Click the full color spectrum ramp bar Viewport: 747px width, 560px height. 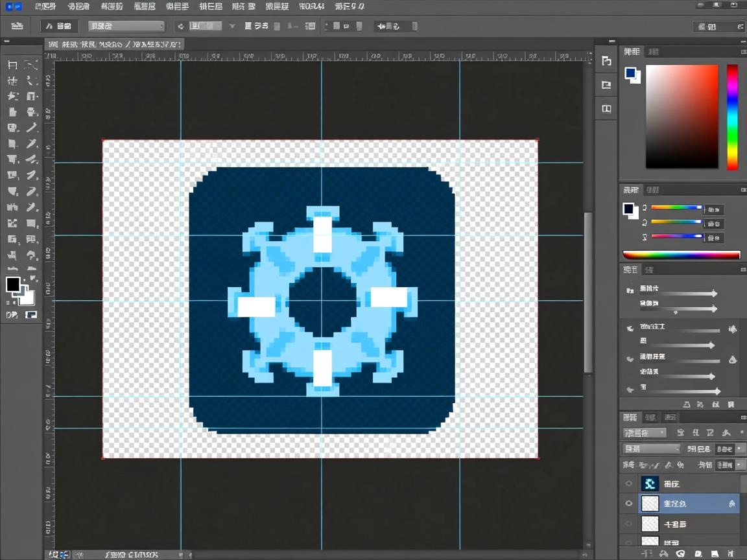coord(681,255)
